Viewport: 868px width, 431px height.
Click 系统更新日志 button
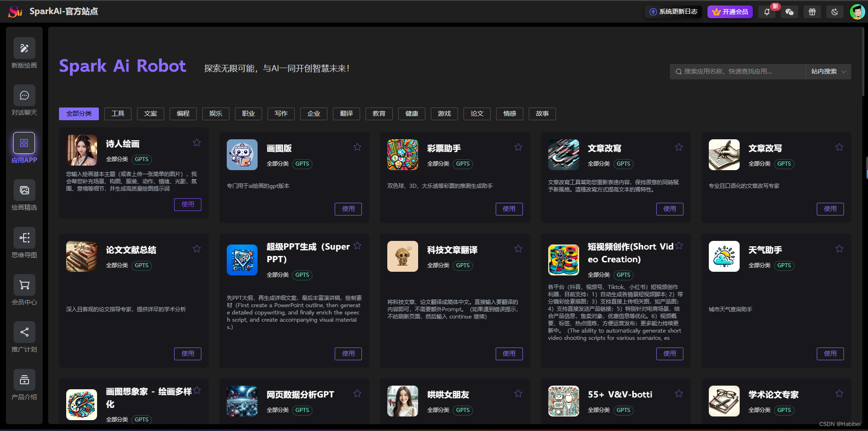click(673, 12)
